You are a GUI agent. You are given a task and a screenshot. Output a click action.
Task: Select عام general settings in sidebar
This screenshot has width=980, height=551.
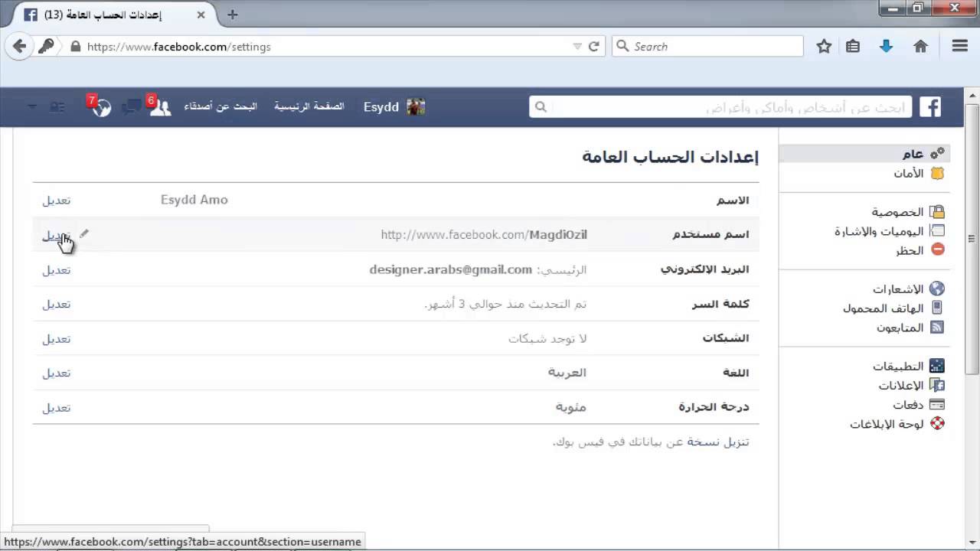pyautogui.click(x=912, y=154)
